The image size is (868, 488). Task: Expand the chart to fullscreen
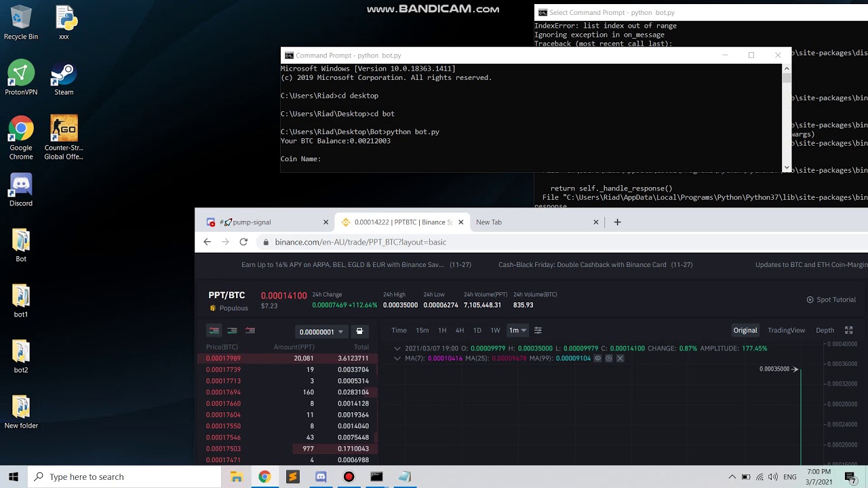pyautogui.click(x=848, y=330)
